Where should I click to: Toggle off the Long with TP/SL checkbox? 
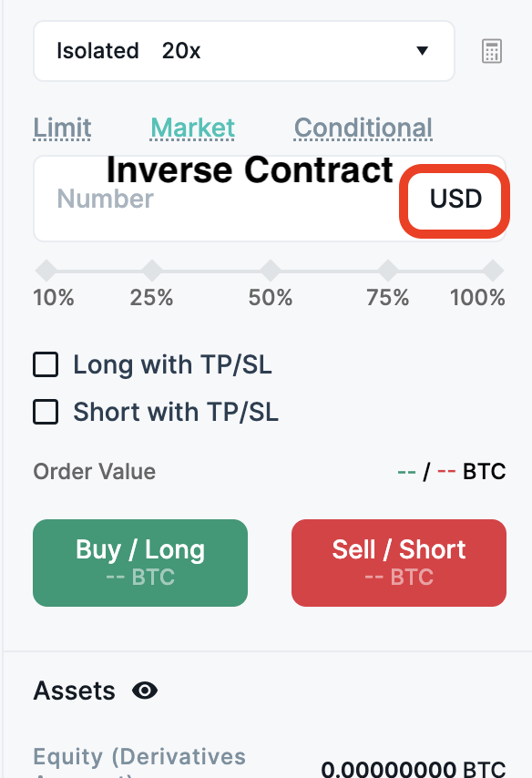point(46,364)
